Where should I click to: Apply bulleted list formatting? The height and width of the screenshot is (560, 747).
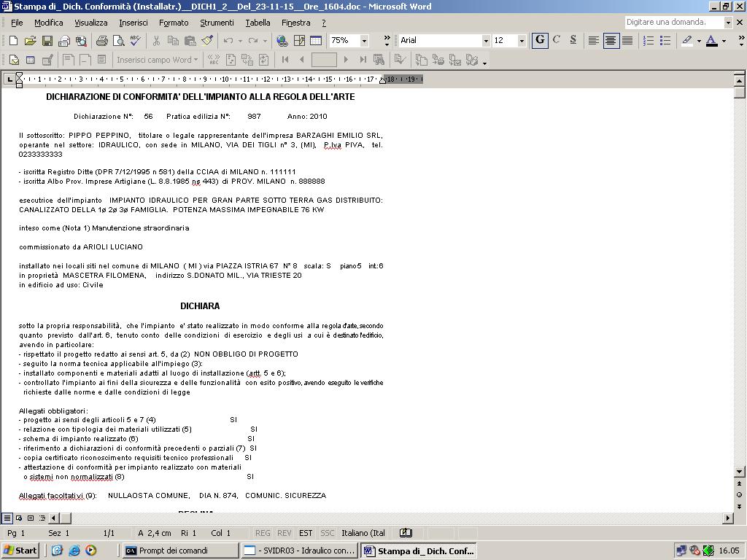coord(665,41)
